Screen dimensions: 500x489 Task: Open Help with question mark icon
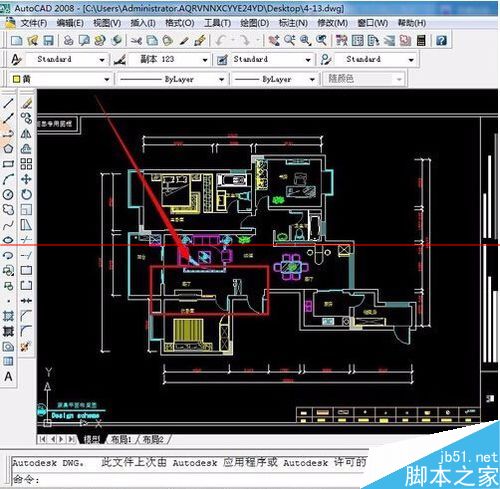pos(441,41)
